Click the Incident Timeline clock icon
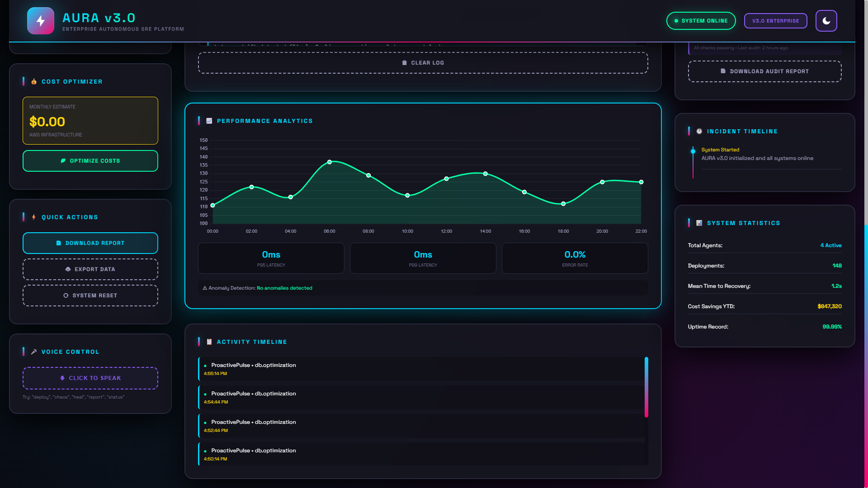 click(699, 131)
